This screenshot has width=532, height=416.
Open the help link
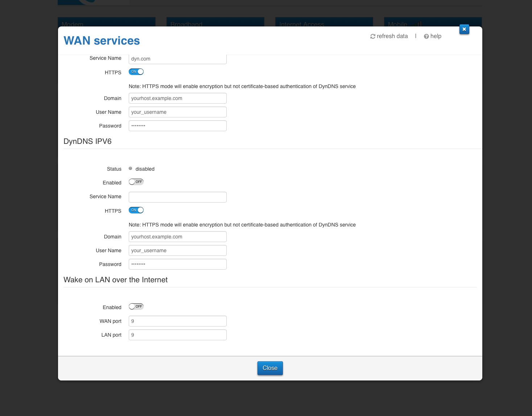tap(433, 36)
